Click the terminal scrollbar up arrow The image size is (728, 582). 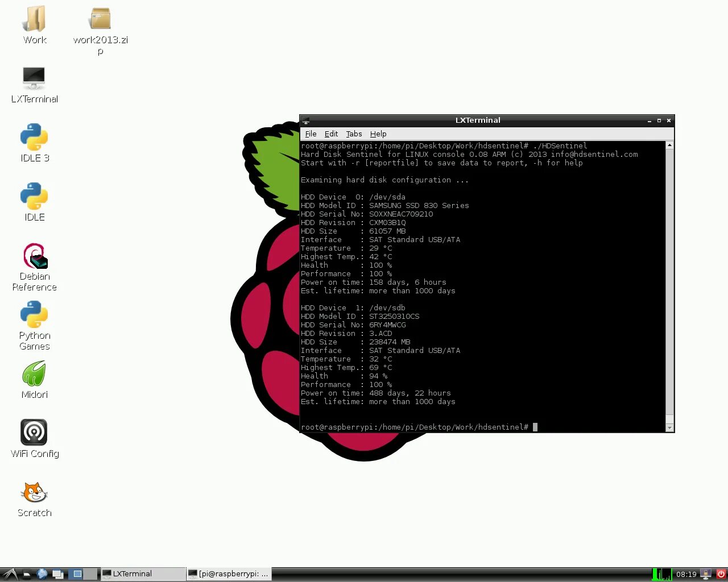pyautogui.click(x=669, y=145)
